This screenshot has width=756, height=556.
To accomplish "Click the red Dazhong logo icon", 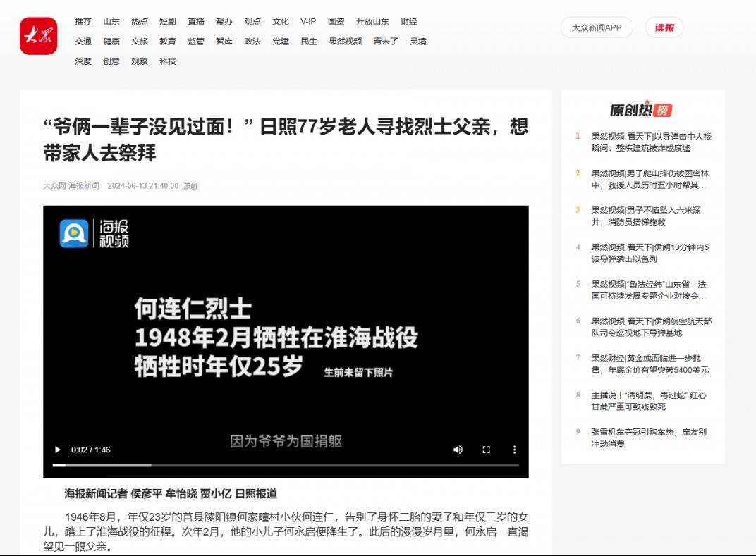I will [38, 35].
